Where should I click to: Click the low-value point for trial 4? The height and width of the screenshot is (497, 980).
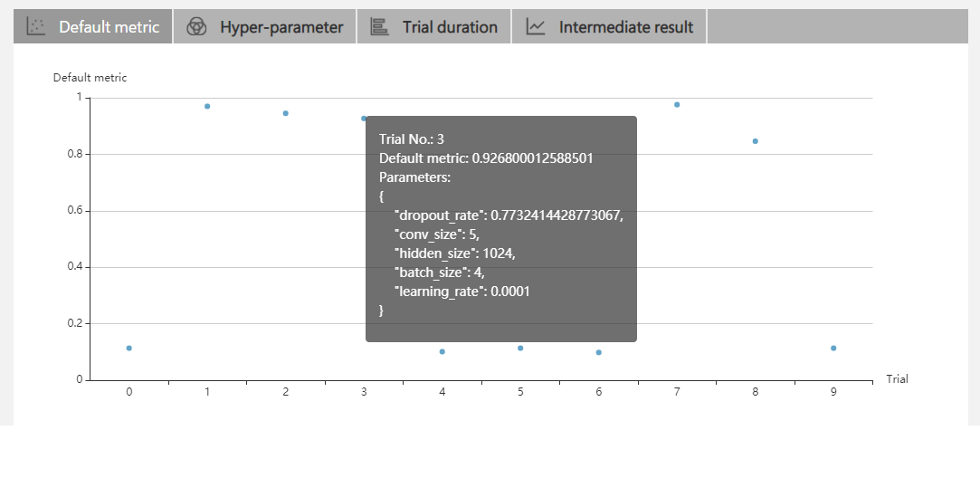pos(442,351)
